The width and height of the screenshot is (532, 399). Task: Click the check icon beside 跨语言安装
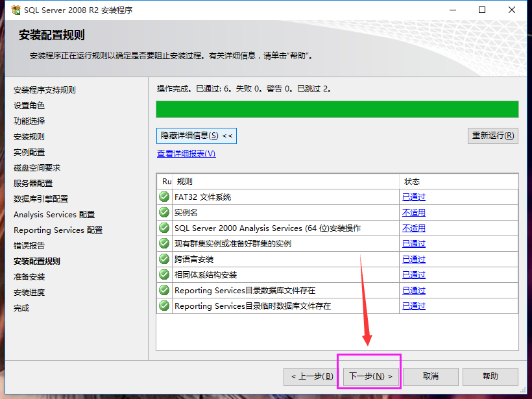(164, 260)
